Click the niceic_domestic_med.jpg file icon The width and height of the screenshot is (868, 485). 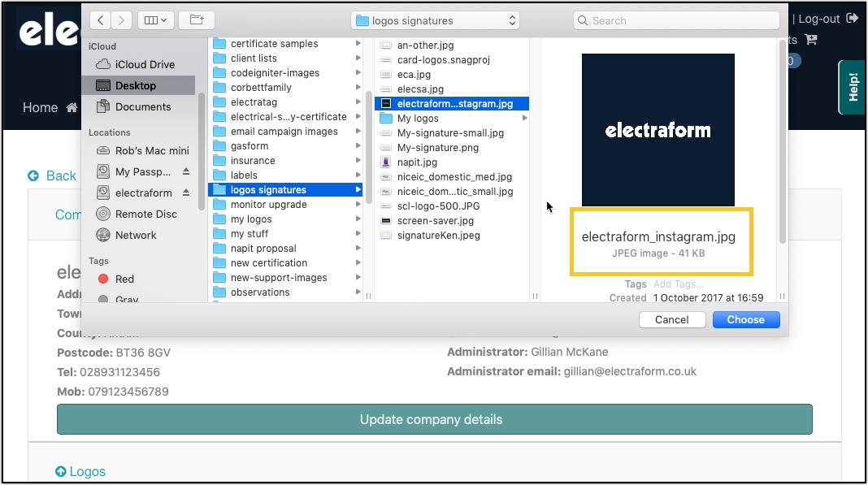[x=386, y=176]
